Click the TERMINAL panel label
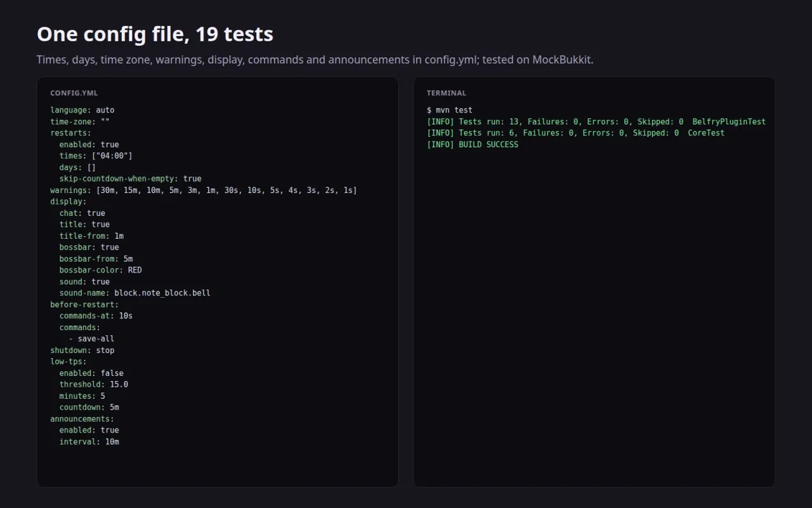 tap(447, 93)
